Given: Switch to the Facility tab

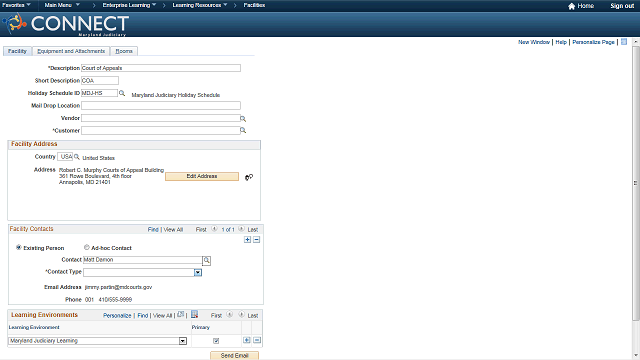Looking at the screenshot, I should [x=17, y=51].
